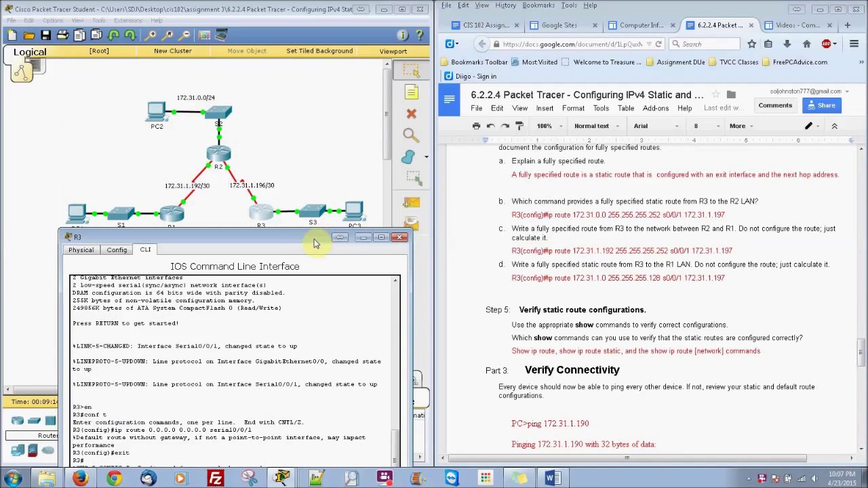Open Word from the Windows taskbar

point(552,479)
